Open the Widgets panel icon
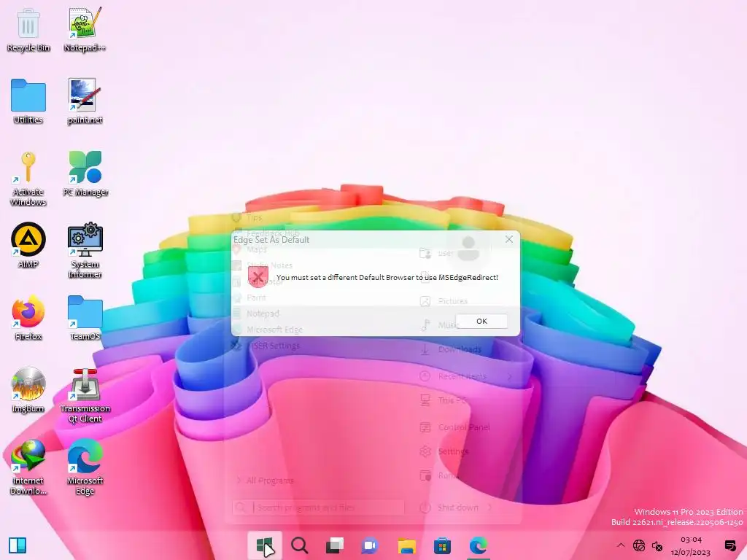The image size is (747, 560). [18, 545]
